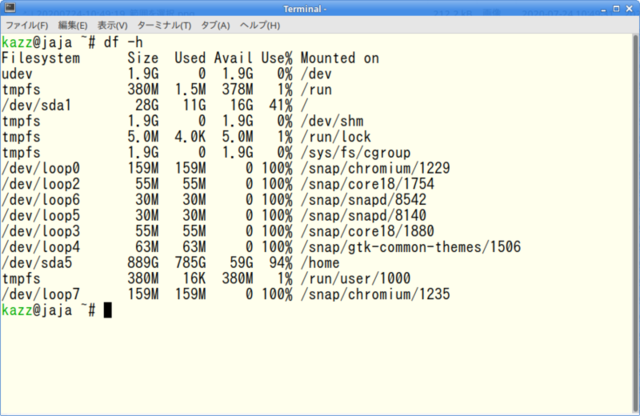640x416 pixels.
Task: Click the '59G' available value
Action: (x=242, y=263)
